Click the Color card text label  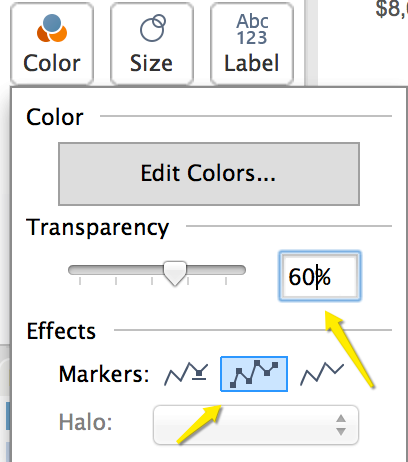coord(52,63)
